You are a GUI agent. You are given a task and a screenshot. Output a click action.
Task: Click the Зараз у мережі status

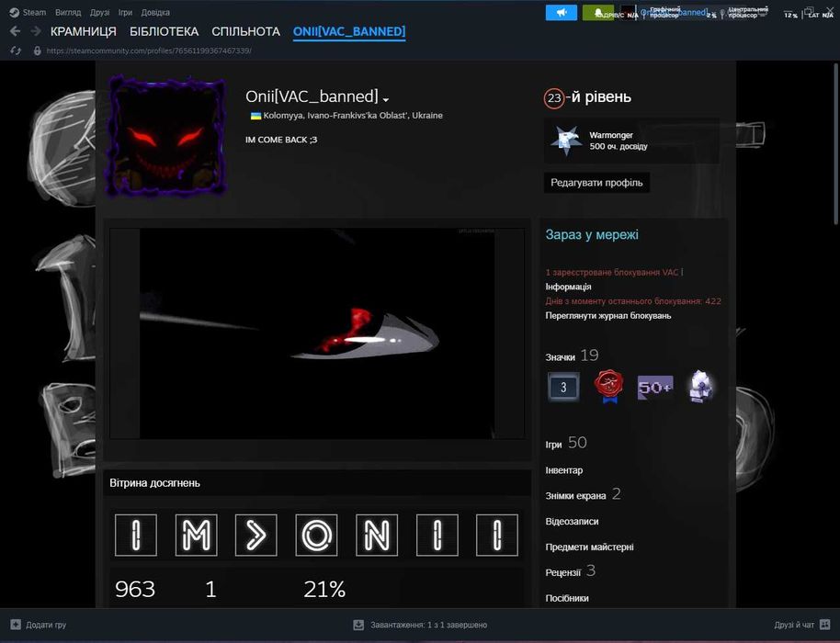pos(592,234)
